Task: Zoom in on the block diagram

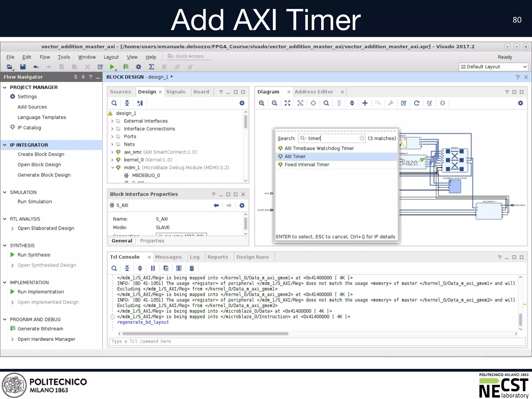Action: pos(262,103)
